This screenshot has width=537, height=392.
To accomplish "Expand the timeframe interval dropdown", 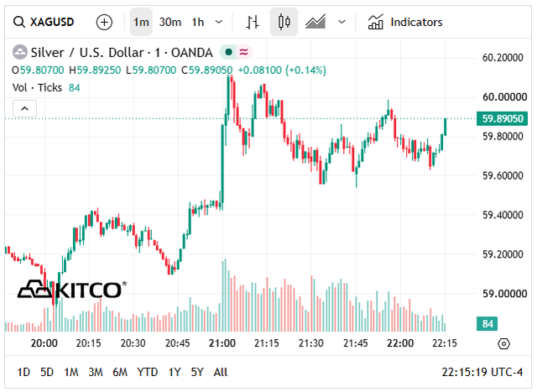I will click(218, 23).
